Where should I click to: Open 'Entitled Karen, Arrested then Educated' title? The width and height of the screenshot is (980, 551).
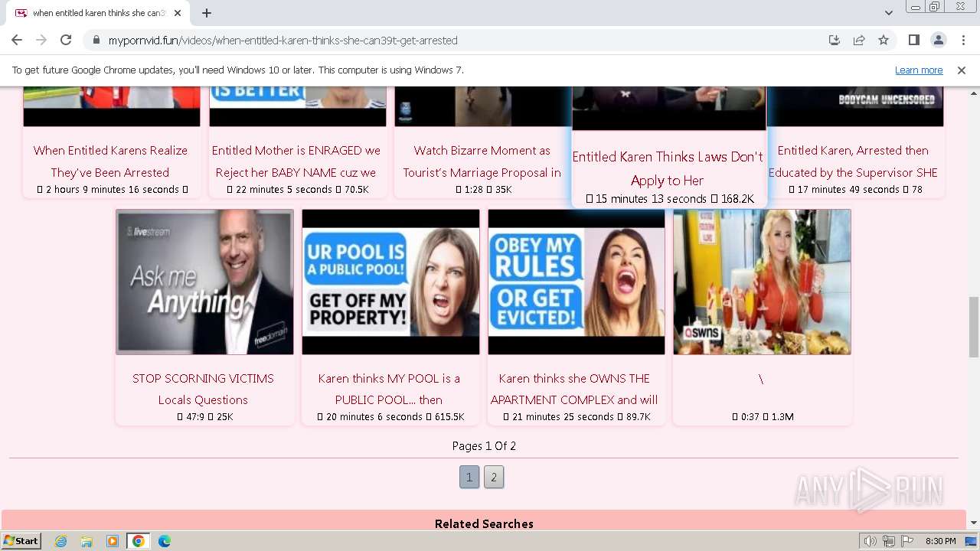[x=853, y=161]
